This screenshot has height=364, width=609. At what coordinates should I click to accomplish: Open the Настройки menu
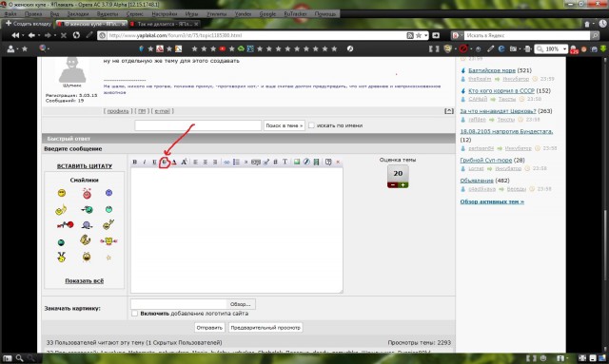point(165,13)
